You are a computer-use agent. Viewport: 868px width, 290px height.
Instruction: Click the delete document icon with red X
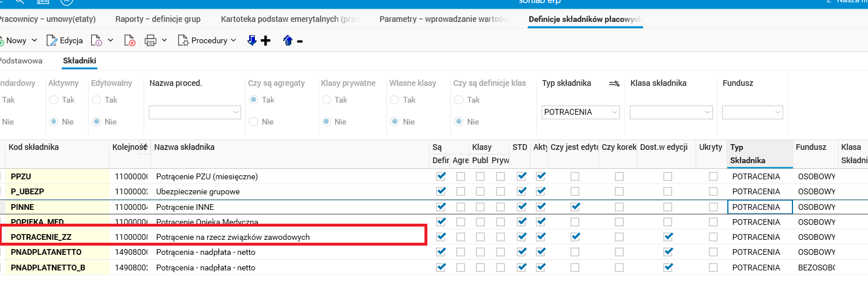(x=130, y=40)
